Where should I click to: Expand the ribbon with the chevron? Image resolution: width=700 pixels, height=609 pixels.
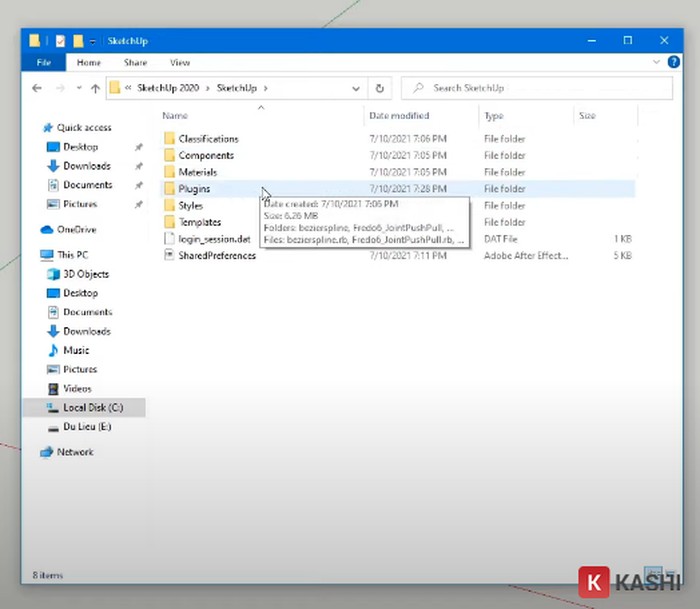coord(656,62)
